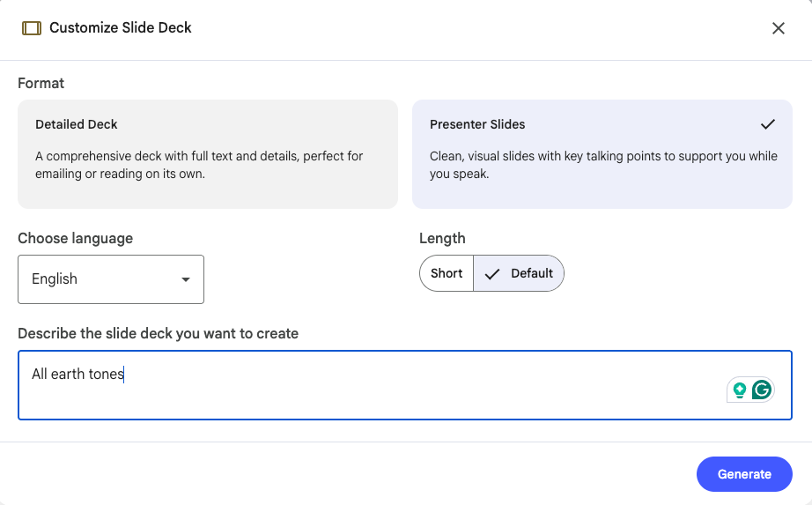Image resolution: width=812 pixels, height=505 pixels.
Task: Close the Customize Slide Deck dialog
Action: coord(779,28)
